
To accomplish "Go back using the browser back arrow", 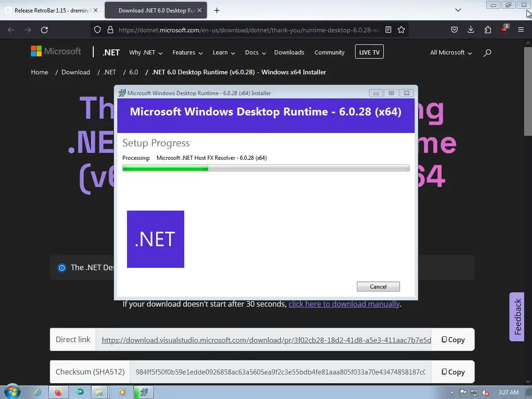I will tap(11, 30).
